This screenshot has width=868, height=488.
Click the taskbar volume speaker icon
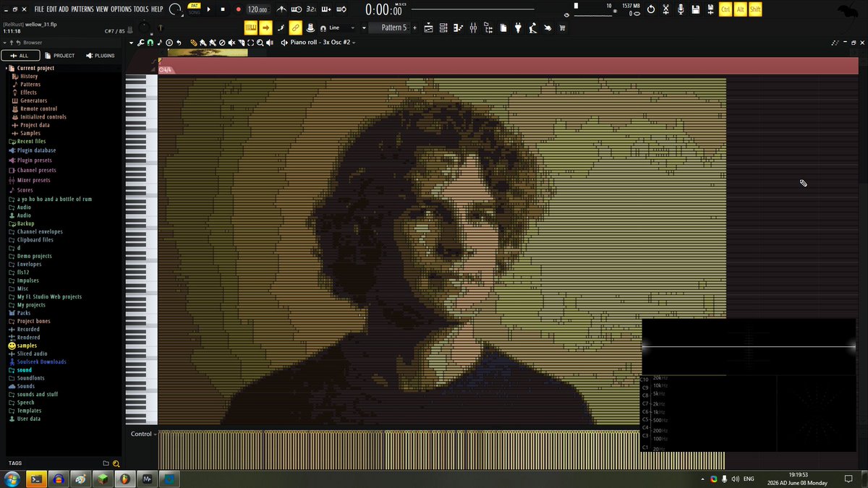[x=735, y=479]
